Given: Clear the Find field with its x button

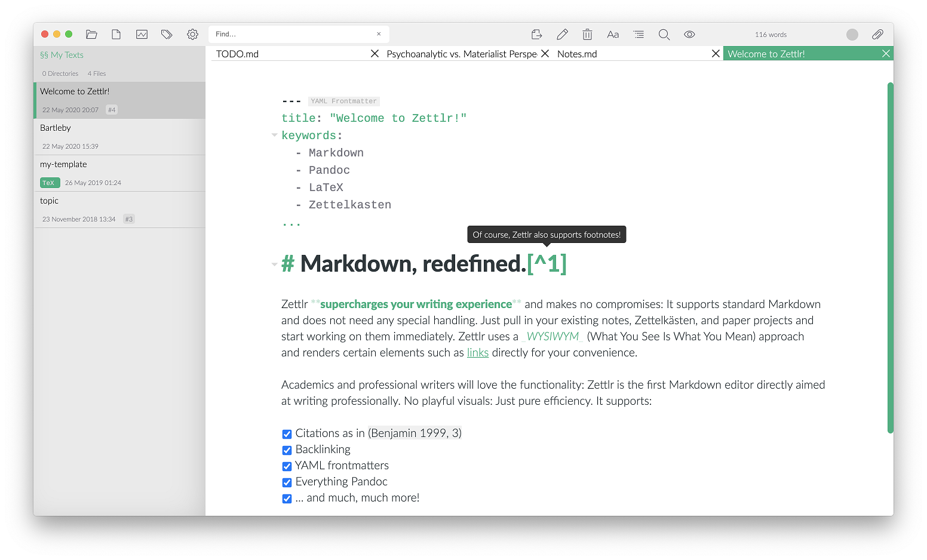Looking at the screenshot, I should coord(379,34).
